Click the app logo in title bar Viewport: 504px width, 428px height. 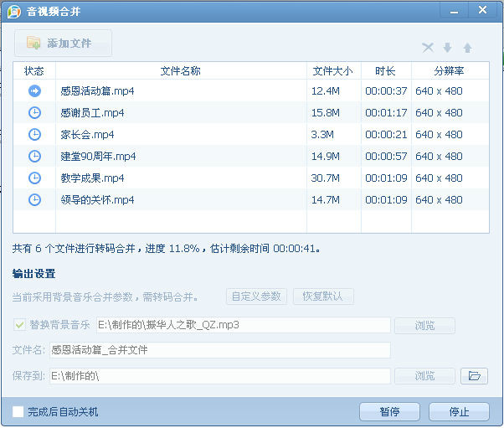click(x=14, y=12)
